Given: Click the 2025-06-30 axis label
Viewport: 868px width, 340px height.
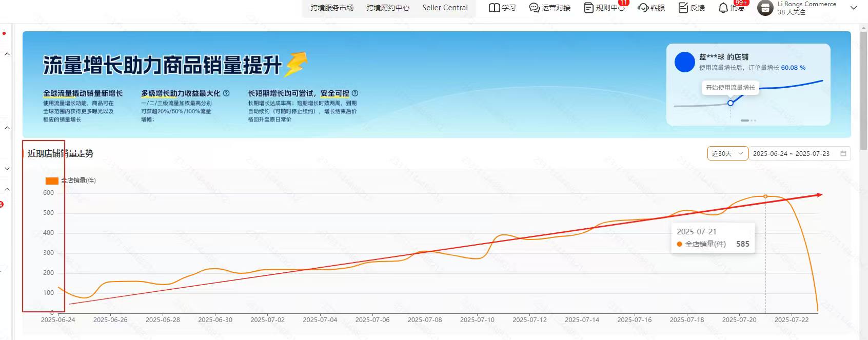Looking at the screenshot, I should (x=215, y=319).
